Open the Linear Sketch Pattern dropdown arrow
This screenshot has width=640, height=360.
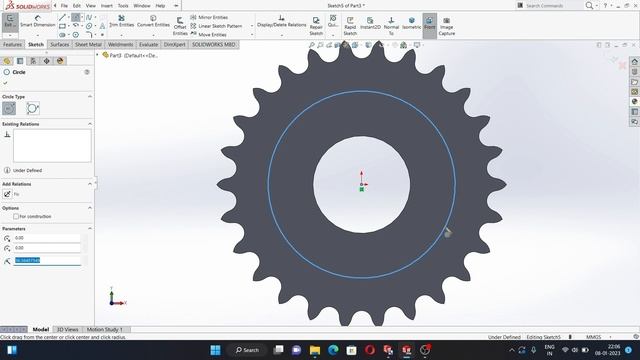click(252, 26)
